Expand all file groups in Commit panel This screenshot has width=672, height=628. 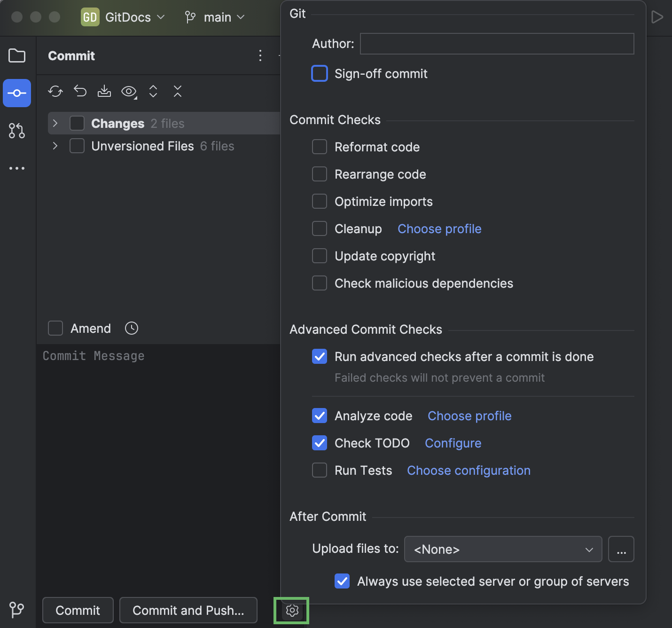[153, 92]
